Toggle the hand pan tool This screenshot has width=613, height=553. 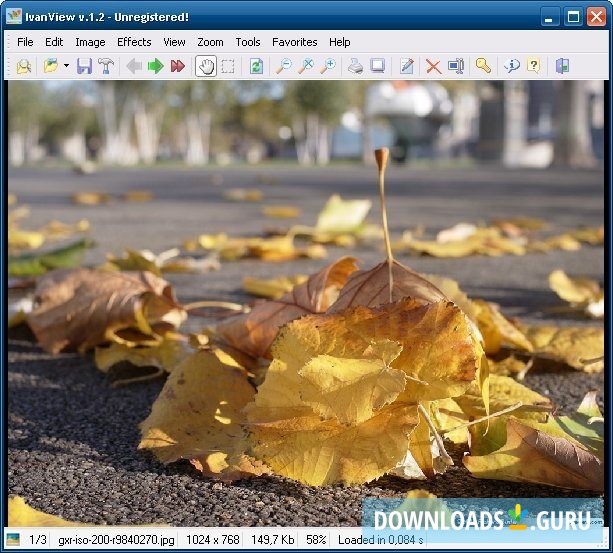pos(207,66)
